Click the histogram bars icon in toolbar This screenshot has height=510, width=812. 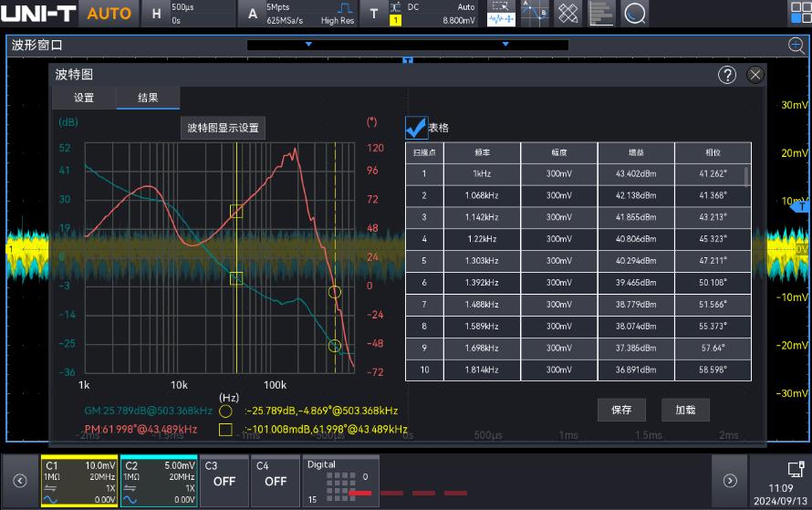[600, 14]
